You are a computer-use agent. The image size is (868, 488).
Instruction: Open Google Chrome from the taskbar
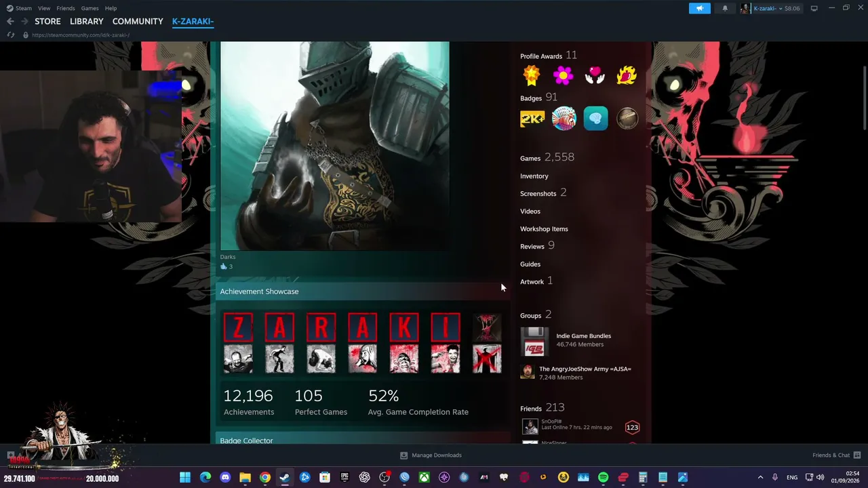pos(265,477)
